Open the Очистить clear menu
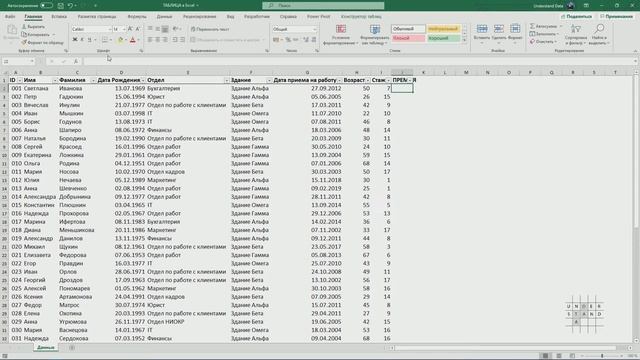Viewport: 640px width, 360px height. tap(544, 42)
